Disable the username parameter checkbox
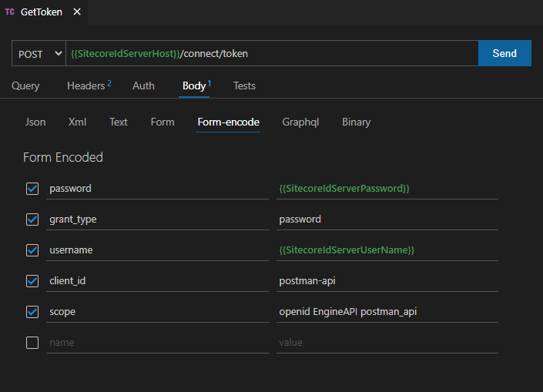 [x=32, y=250]
